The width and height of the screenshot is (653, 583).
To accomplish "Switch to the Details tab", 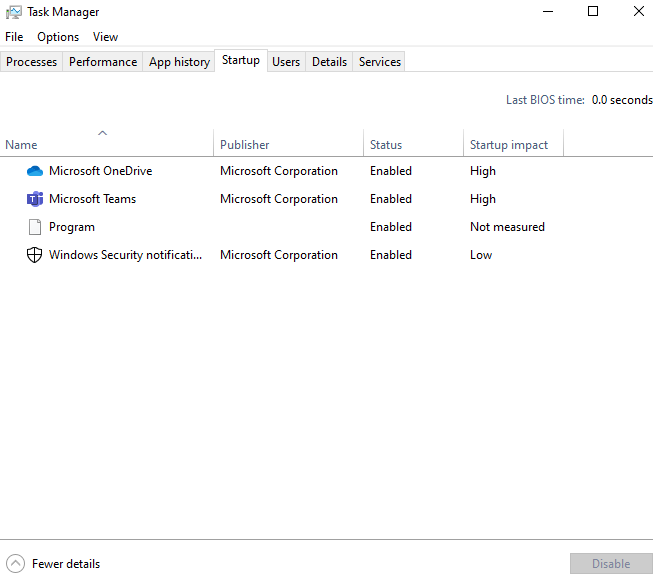I will coord(329,62).
